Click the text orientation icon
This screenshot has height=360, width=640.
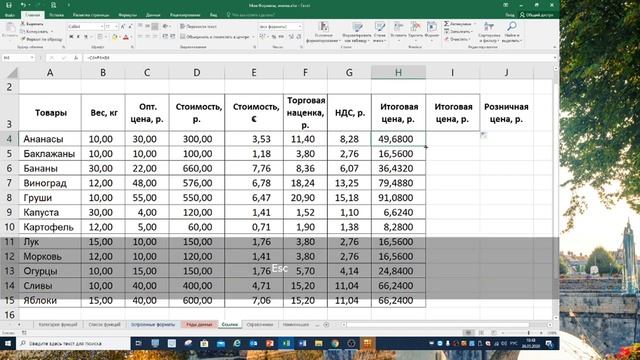coord(165,27)
